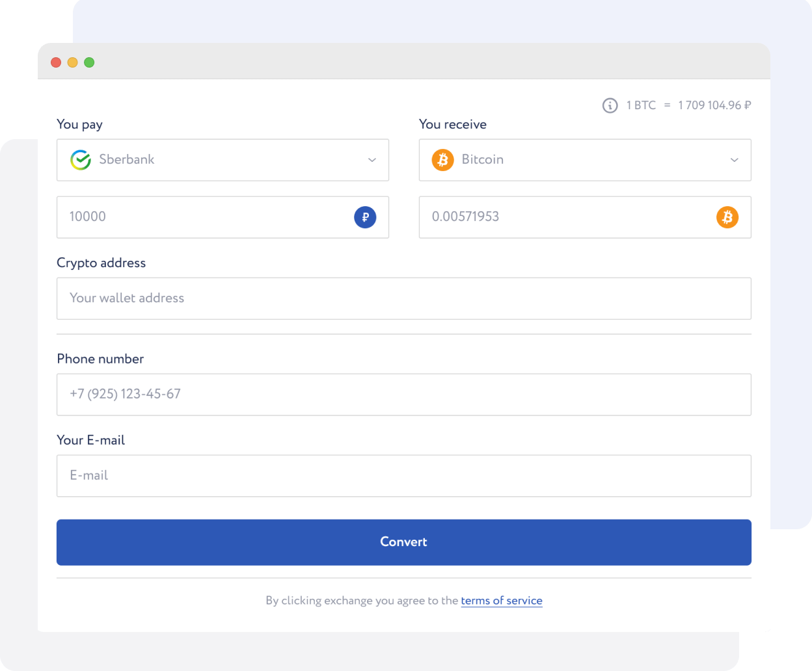Click the You pay label
Image resolution: width=812 pixels, height=671 pixels.
tap(79, 125)
